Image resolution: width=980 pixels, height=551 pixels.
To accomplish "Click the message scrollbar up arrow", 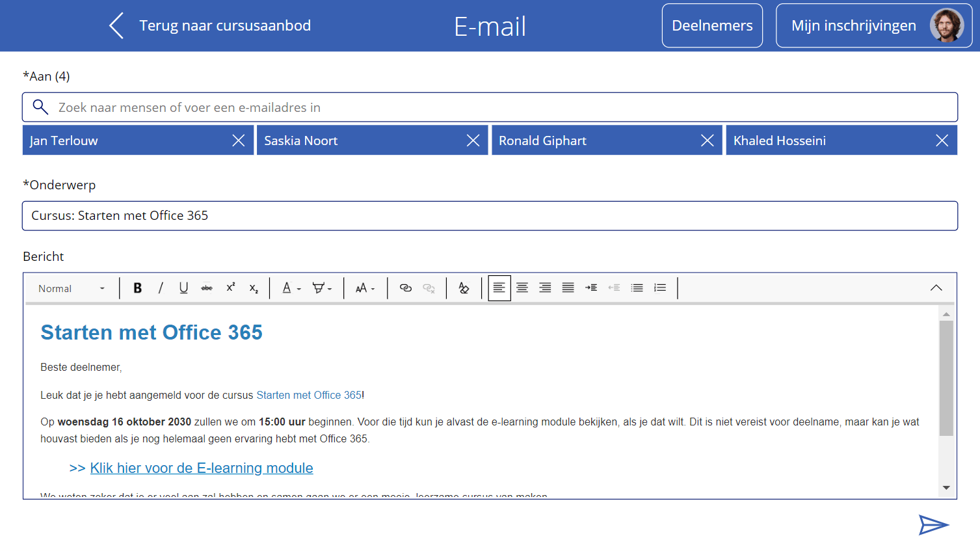I will [x=946, y=314].
